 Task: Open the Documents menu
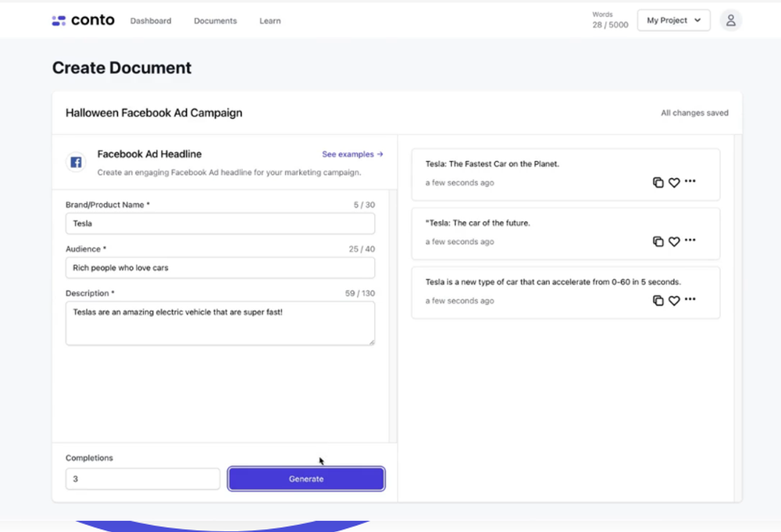pyautogui.click(x=216, y=21)
